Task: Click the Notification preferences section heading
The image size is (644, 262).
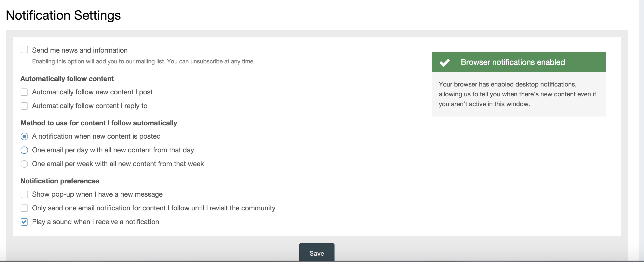Action: tap(60, 181)
